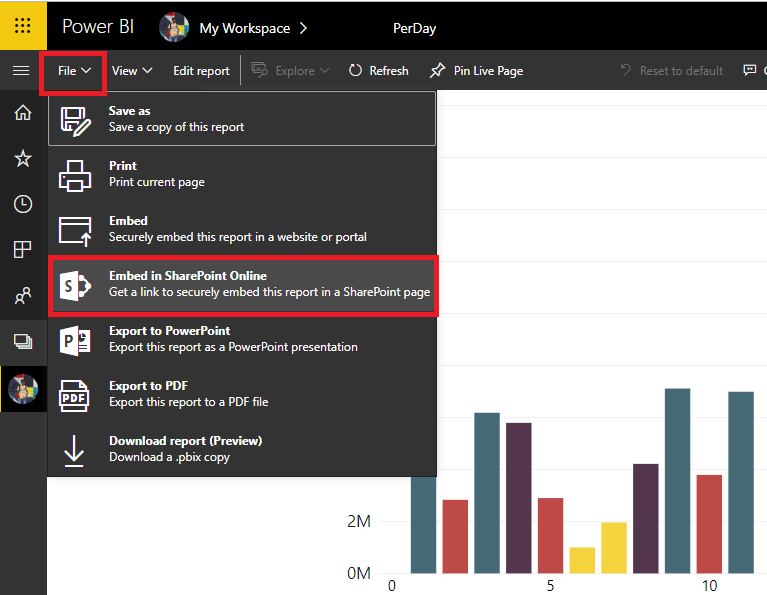Viewport: 767px width, 595px height.
Task: Open Recent clock icon in the sidebar
Action: point(23,204)
